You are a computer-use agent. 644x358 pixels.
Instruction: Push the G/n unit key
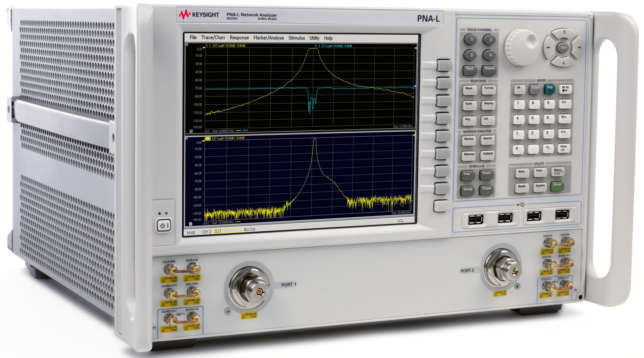click(564, 103)
